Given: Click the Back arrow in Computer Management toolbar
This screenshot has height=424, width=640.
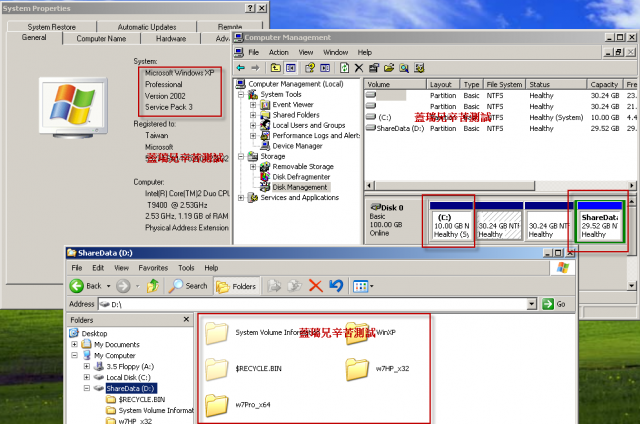Looking at the screenshot, I should pyautogui.click(x=240, y=68).
